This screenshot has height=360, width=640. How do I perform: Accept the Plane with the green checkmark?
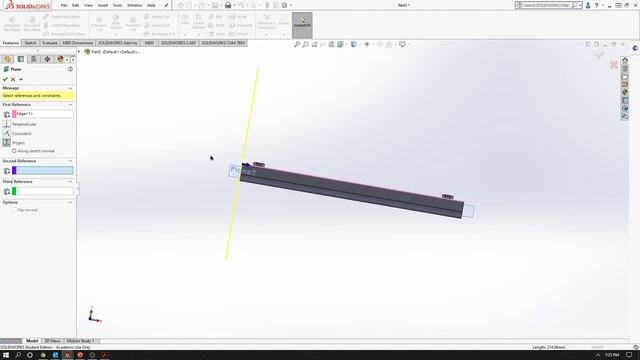[x=5, y=79]
